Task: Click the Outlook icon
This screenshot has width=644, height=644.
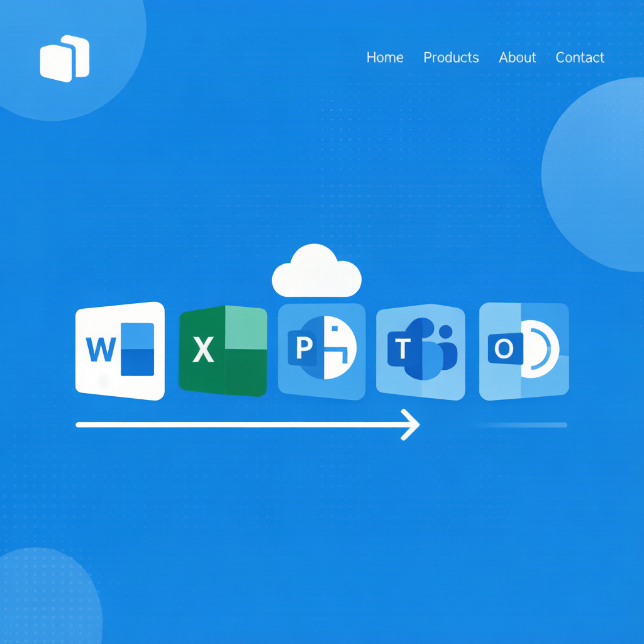Action: [524, 351]
